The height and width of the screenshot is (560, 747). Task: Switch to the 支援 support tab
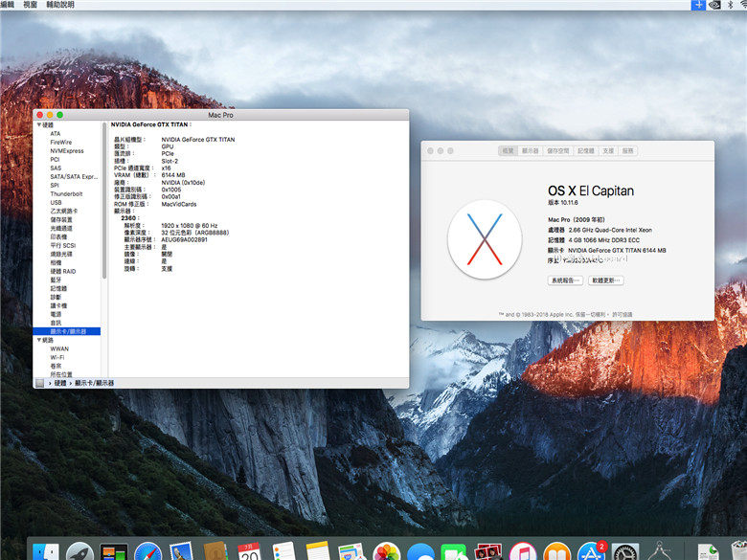coord(608,151)
